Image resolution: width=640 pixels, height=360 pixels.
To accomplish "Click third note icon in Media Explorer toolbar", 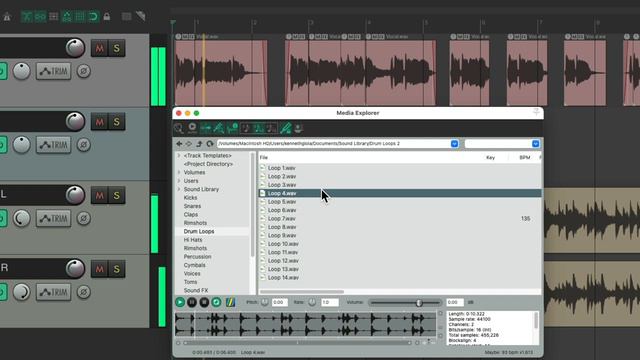I will tap(272, 128).
